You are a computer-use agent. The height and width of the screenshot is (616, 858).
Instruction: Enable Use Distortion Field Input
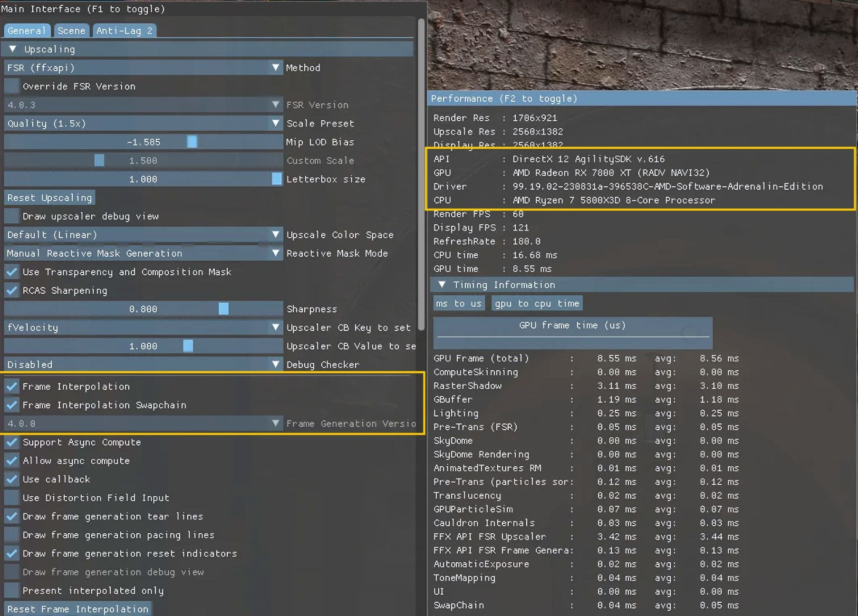[x=12, y=498]
